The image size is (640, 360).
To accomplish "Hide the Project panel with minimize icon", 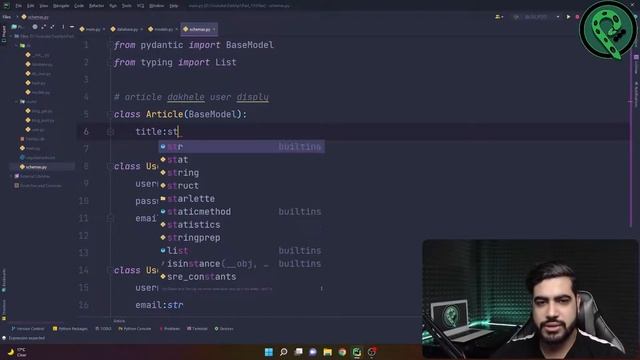I will (72, 27).
